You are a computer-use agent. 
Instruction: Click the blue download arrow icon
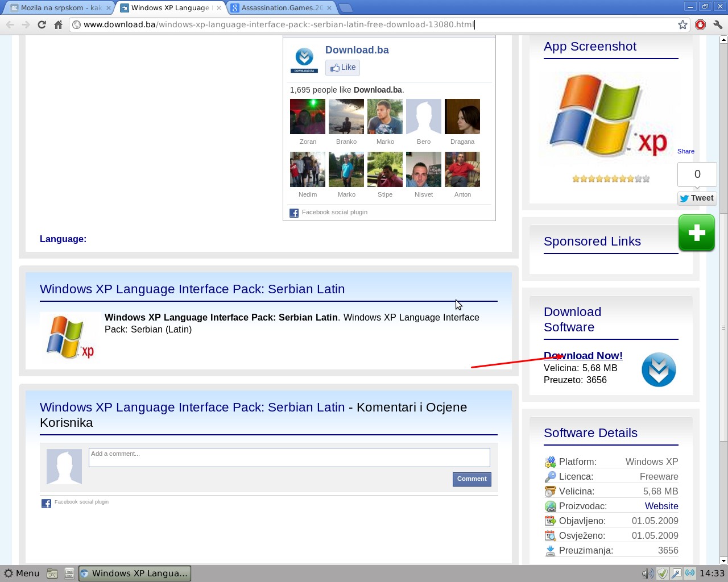[x=659, y=369]
